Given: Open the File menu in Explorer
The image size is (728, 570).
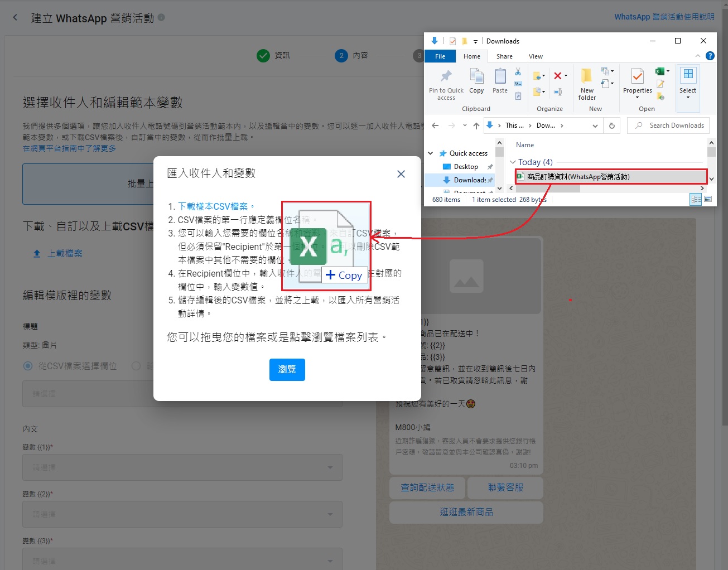Looking at the screenshot, I should click(440, 56).
